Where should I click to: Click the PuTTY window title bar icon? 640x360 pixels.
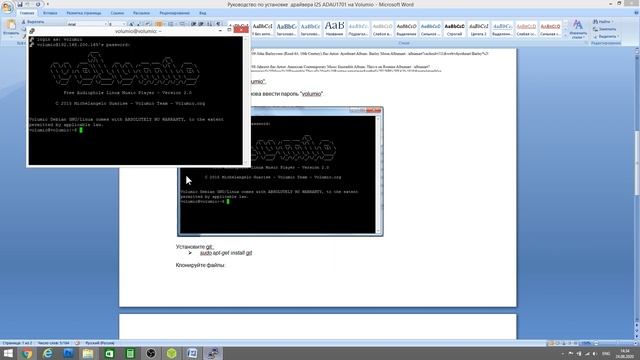point(32,31)
